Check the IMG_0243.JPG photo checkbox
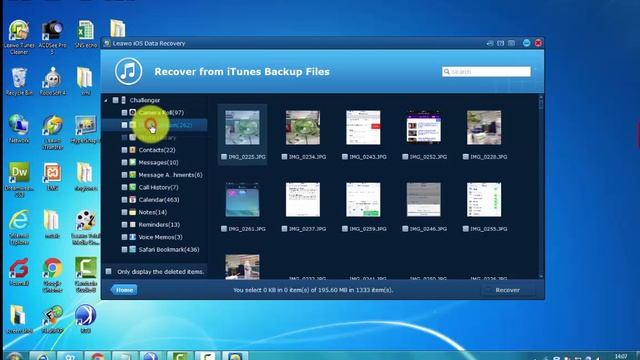Screen dimensions: 640x360 (x=344, y=156)
